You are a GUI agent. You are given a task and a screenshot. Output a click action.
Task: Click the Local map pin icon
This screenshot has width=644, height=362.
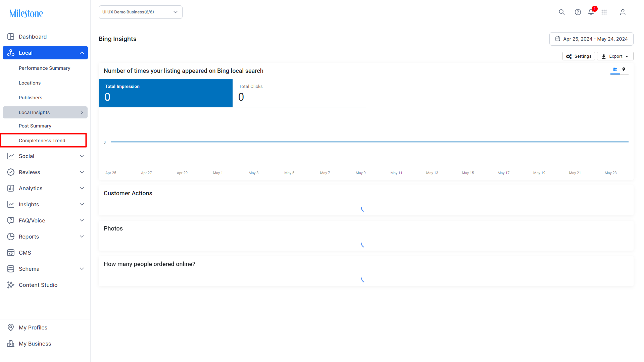click(x=11, y=53)
